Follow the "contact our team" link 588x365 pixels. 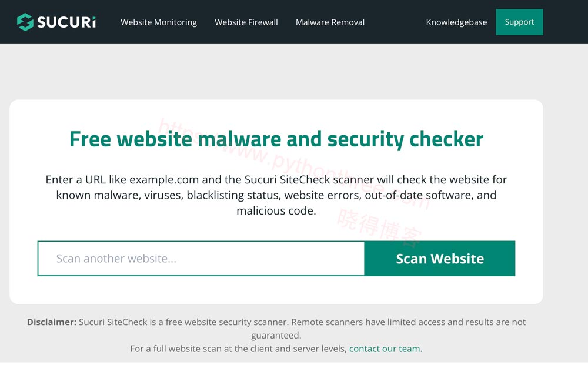[385, 349]
